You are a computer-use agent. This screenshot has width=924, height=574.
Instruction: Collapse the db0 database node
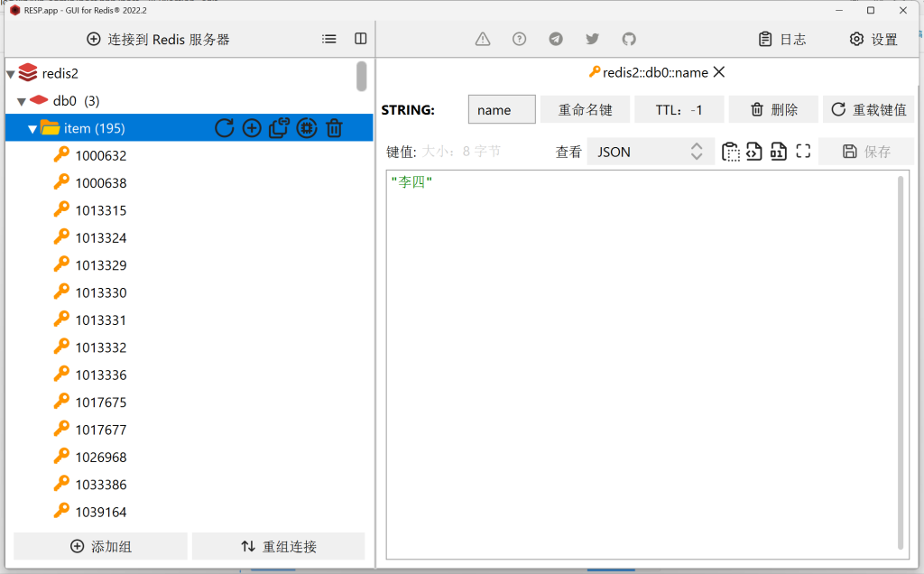pos(22,101)
